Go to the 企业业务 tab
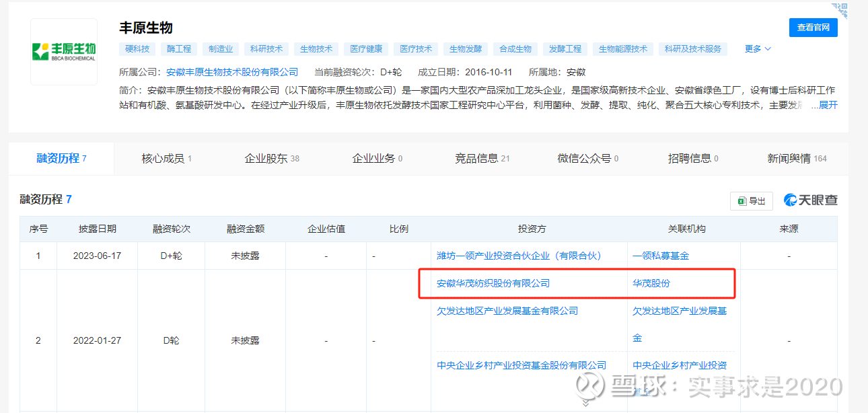This screenshot has width=868, height=413. coord(377,159)
